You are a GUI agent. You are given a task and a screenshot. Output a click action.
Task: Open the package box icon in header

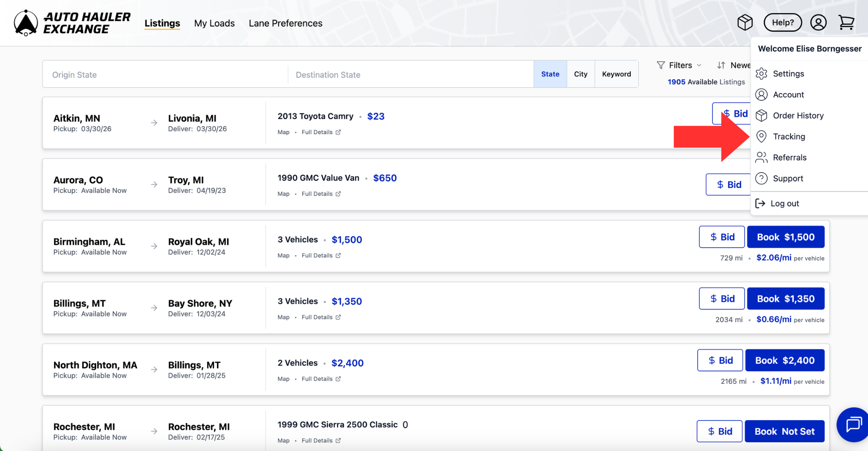(x=745, y=22)
